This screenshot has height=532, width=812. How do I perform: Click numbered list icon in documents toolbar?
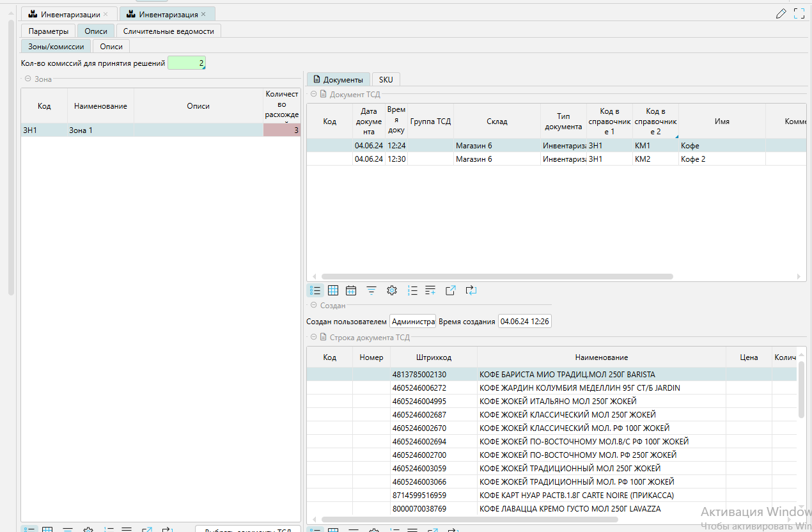point(412,290)
